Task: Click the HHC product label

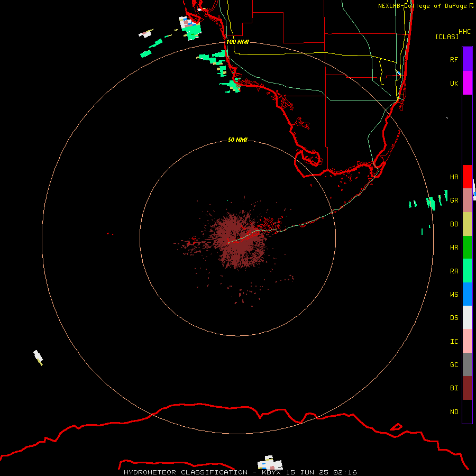Action: (464, 32)
